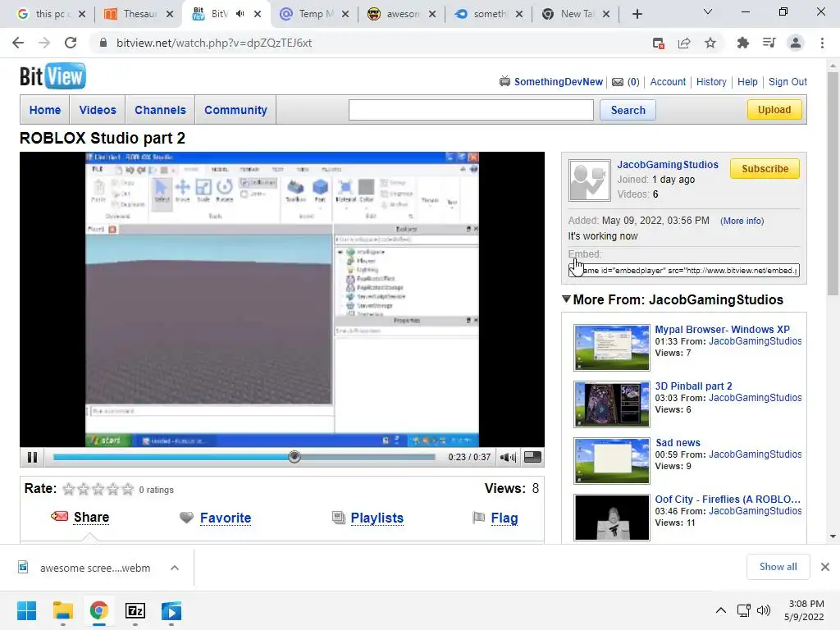Click the page vertical scrollbar

coord(833,184)
